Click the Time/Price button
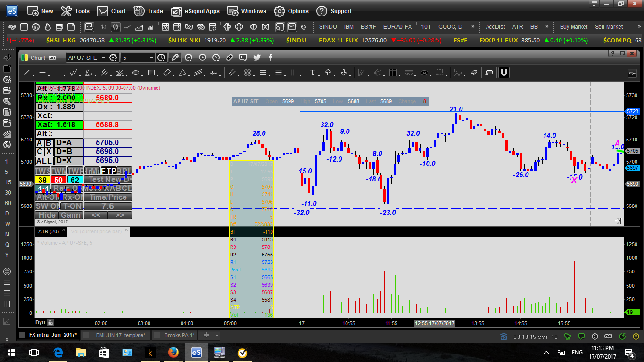644x362 pixels. point(108,197)
